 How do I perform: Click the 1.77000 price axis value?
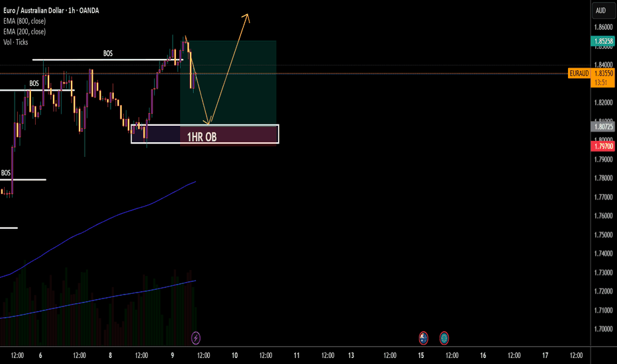pos(603,197)
